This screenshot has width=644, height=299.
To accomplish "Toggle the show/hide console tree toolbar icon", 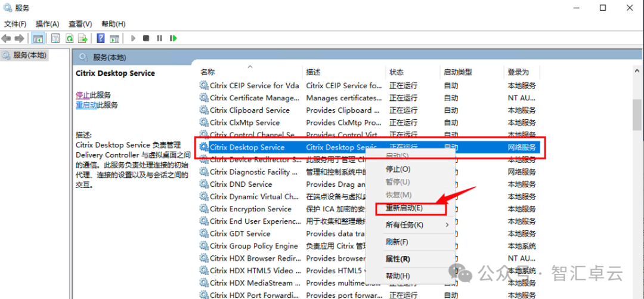I will [38, 38].
